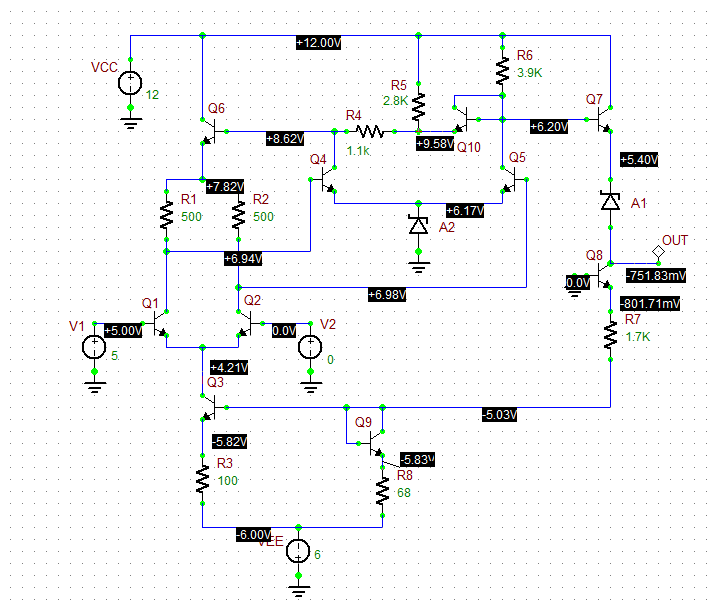Select the A2 zener diode symbol
Viewport: 722px width, 609px height.
click(x=418, y=226)
